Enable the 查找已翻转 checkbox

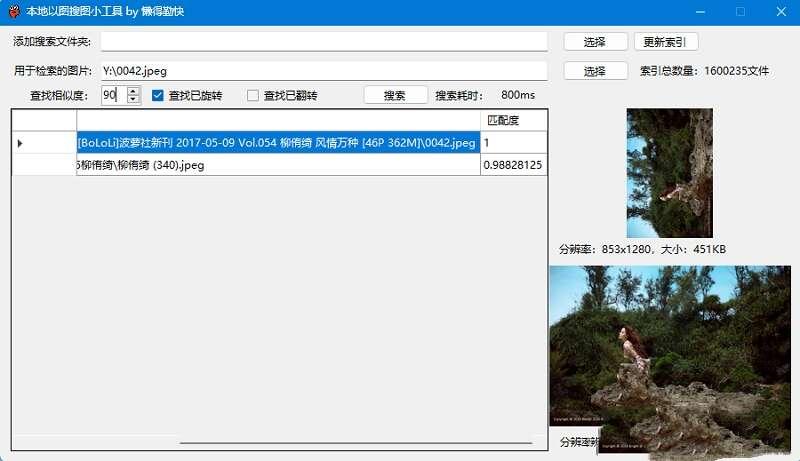[x=253, y=96]
